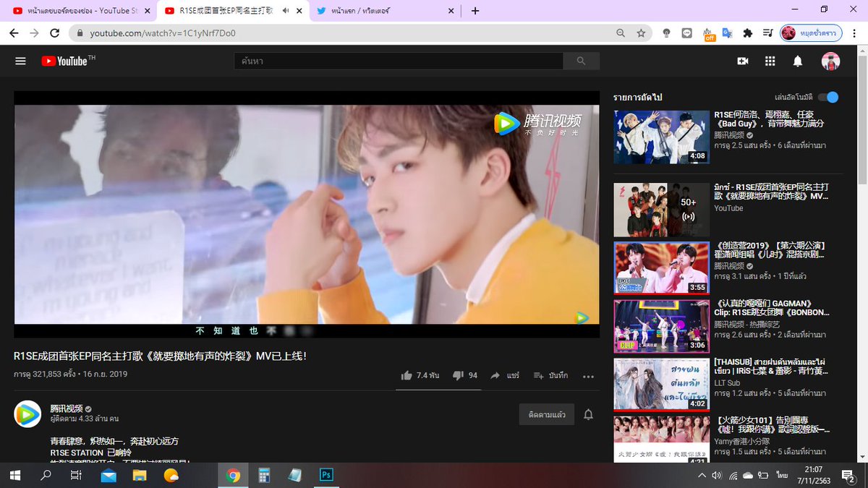The image size is (868, 488).
Task: Toggle autoplay switch off
Action: point(828,97)
